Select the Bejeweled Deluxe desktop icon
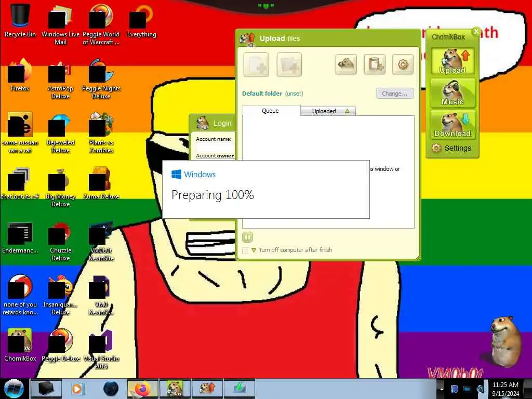Viewport: 532px width, 399px height. click(60, 132)
